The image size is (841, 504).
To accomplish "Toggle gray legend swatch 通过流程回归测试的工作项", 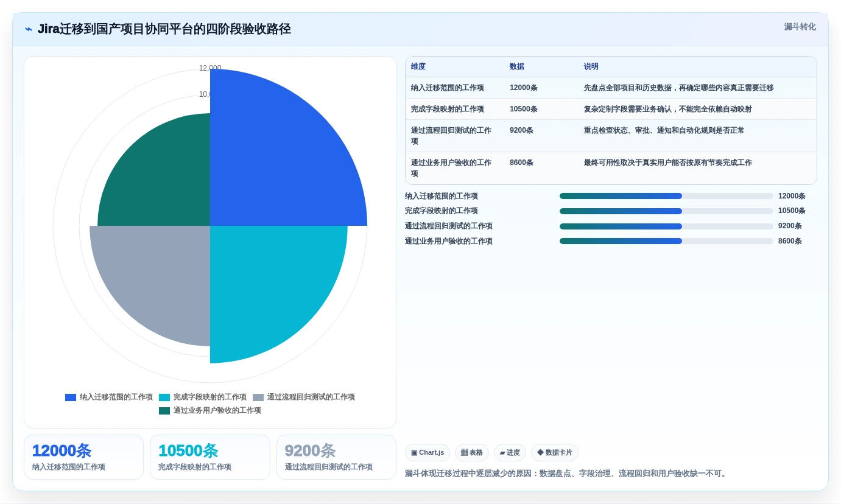I will [258, 397].
